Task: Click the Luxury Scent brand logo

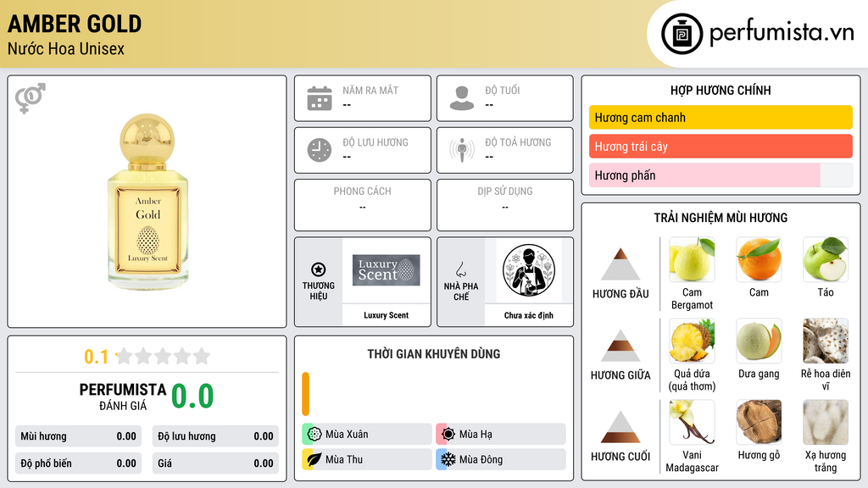Action: 386,270
